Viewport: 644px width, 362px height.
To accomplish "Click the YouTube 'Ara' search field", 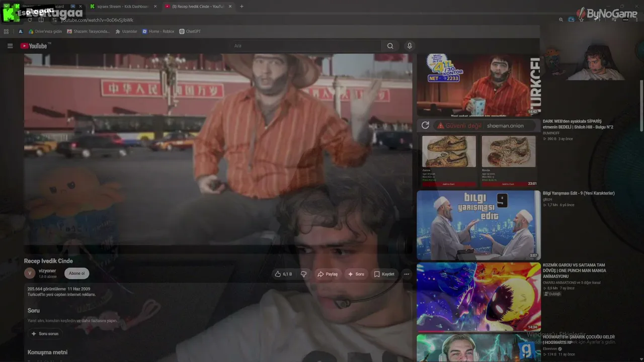I will [x=307, y=46].
